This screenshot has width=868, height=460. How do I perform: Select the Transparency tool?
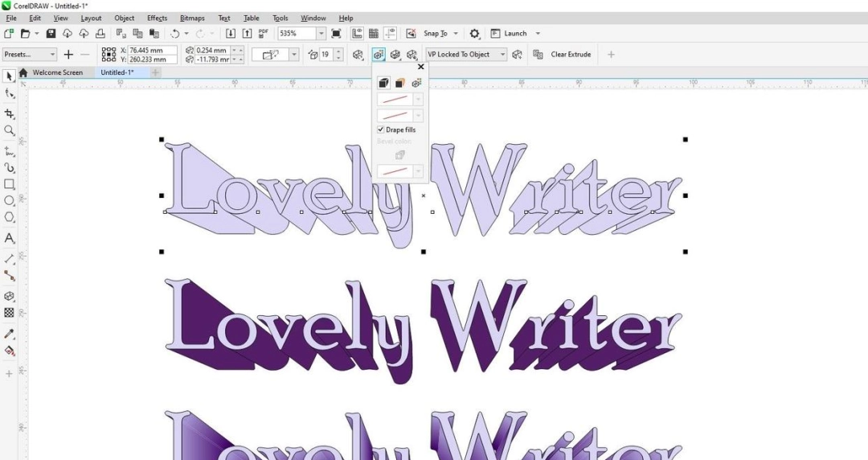9,313
